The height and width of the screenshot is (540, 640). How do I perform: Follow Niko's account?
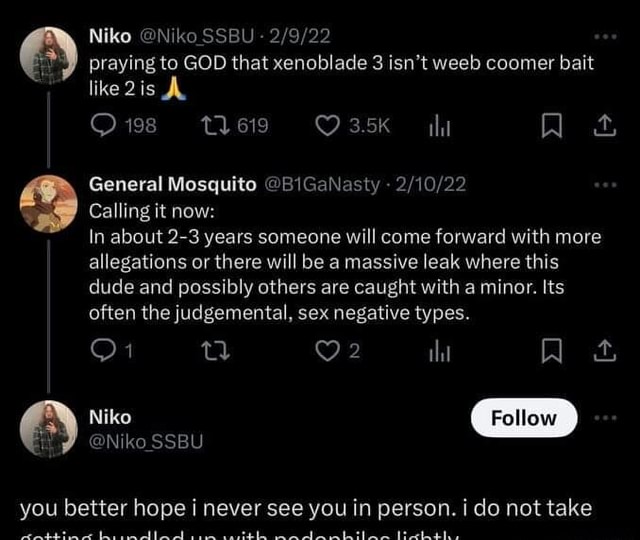[523, 418]
